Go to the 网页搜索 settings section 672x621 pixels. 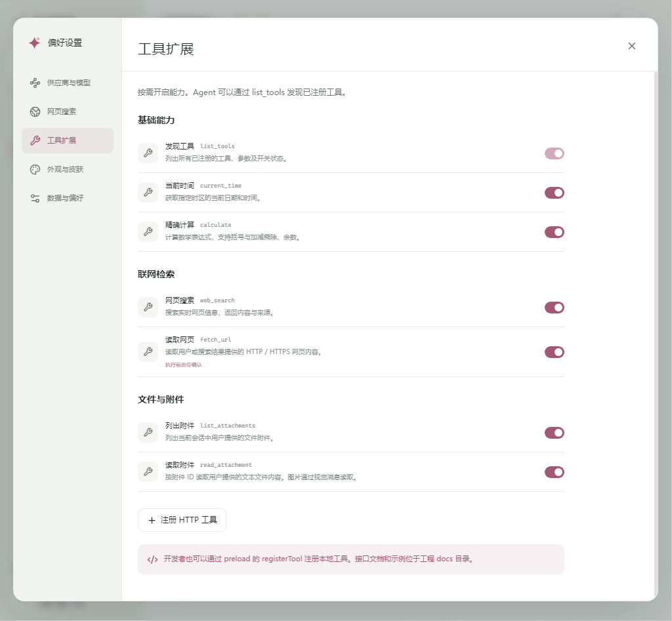(x=68, y=111)
